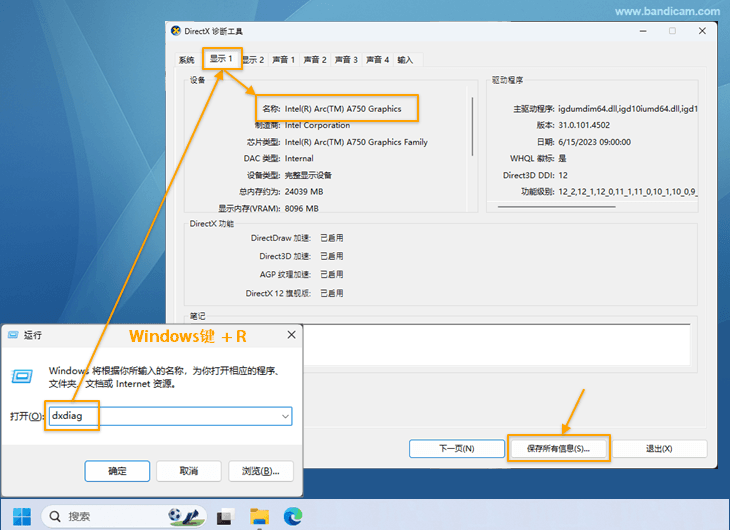Click DAC type value Internal
The image size is (730, 530).
pos(299,158)
